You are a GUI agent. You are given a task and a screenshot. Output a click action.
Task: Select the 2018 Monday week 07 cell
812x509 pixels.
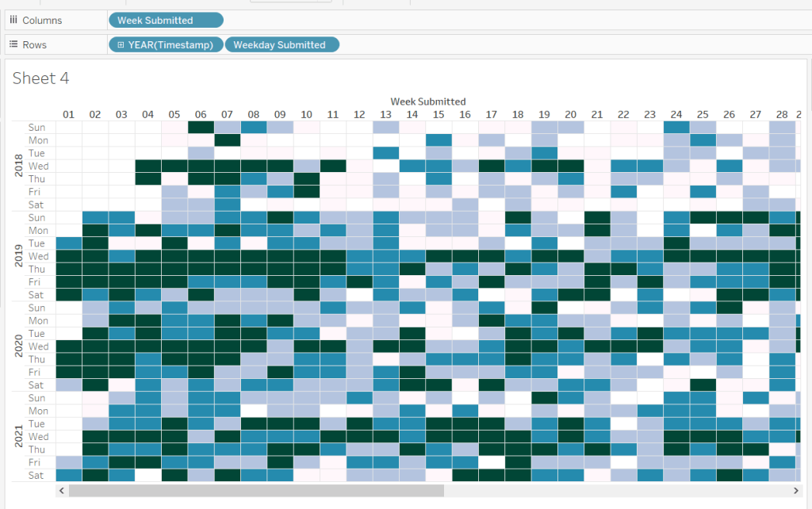[x=228, y=140]
